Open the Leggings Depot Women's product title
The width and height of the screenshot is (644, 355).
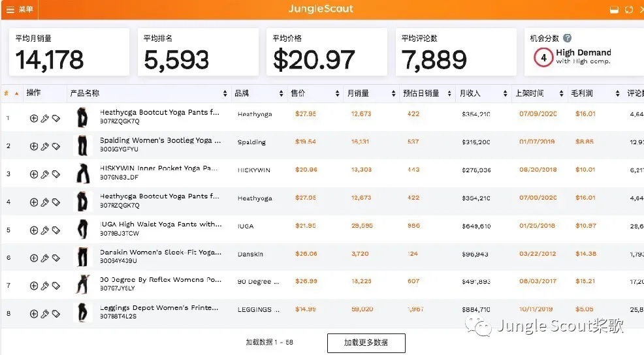tap(159, 308)
